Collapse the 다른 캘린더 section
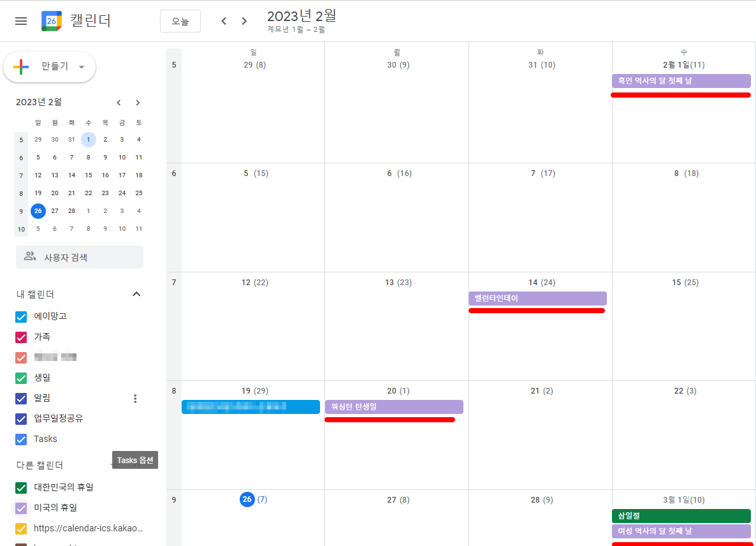The height and width of the screenshot is (546, 756). coord(136,465)
